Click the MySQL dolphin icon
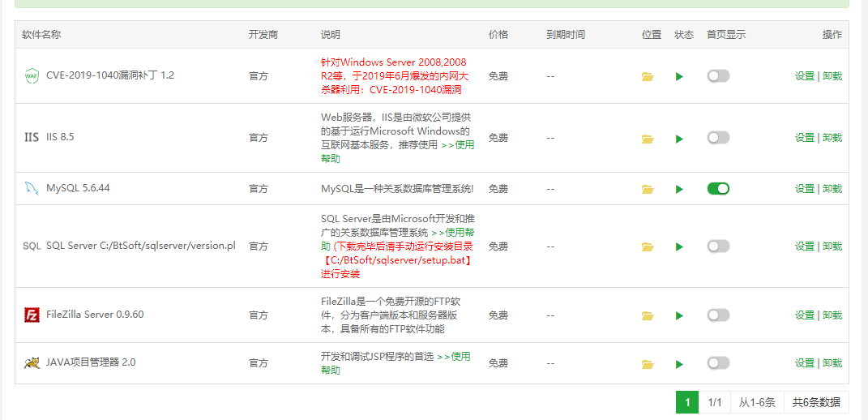The width and height of the screenshot is (868, 420). (32, 188)
